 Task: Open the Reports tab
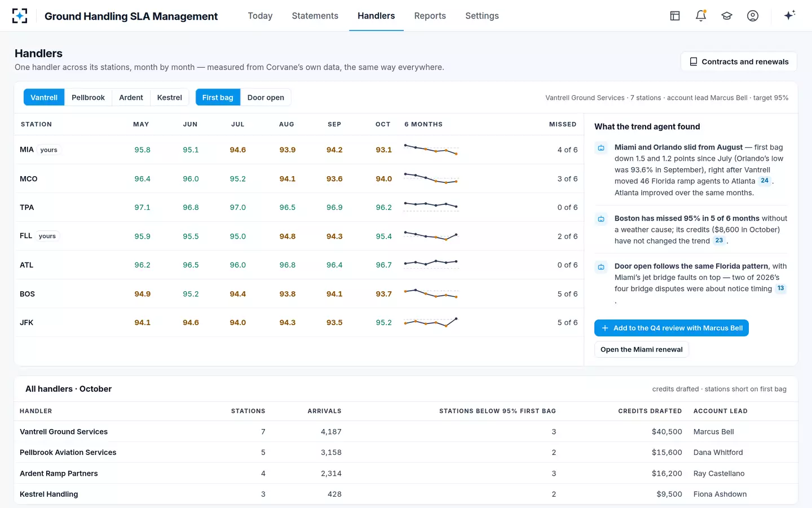430,16
